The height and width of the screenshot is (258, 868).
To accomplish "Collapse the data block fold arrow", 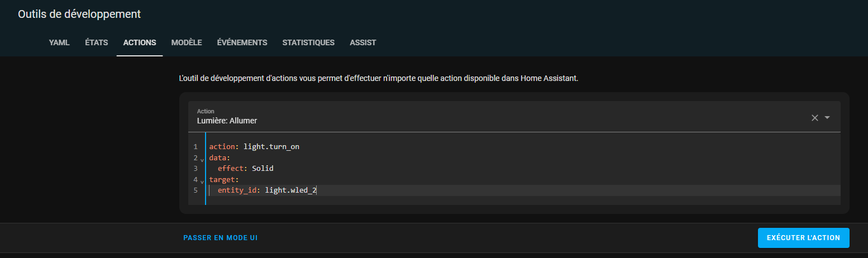I will [202, 159].
